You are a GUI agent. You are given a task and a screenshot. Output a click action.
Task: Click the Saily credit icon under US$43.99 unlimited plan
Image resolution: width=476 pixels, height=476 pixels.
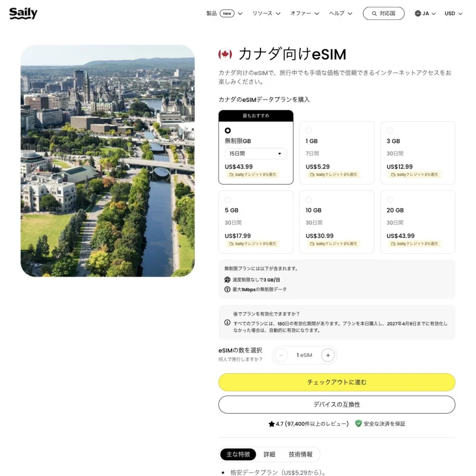pyautogui.click(x=231, y=175)
